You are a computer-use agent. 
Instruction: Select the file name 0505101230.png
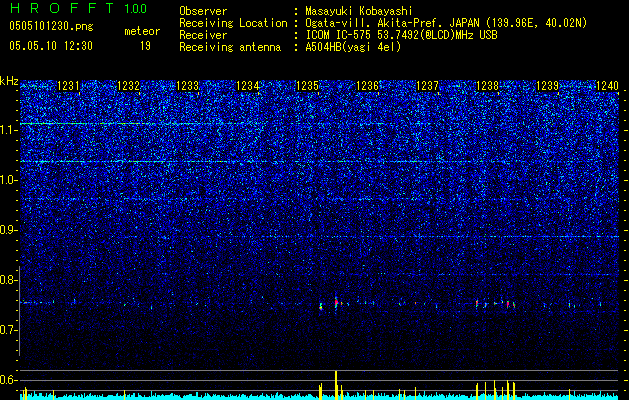click(51, 27)
